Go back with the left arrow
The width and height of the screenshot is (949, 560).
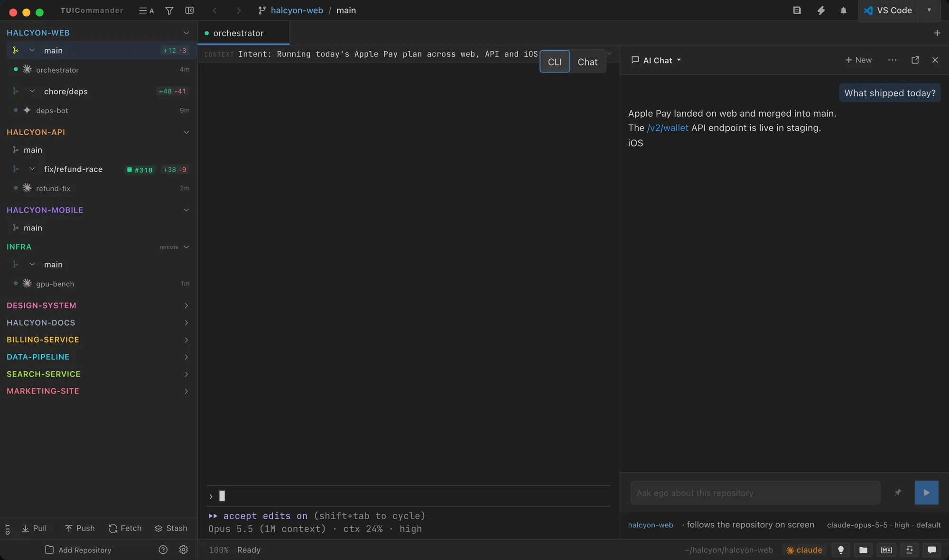point(214,10)
